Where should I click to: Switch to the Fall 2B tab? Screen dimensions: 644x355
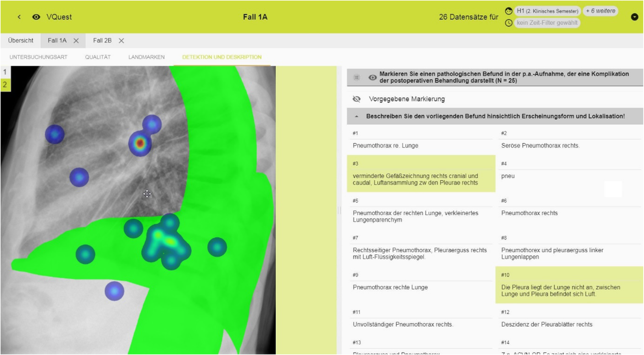point(102,40)
